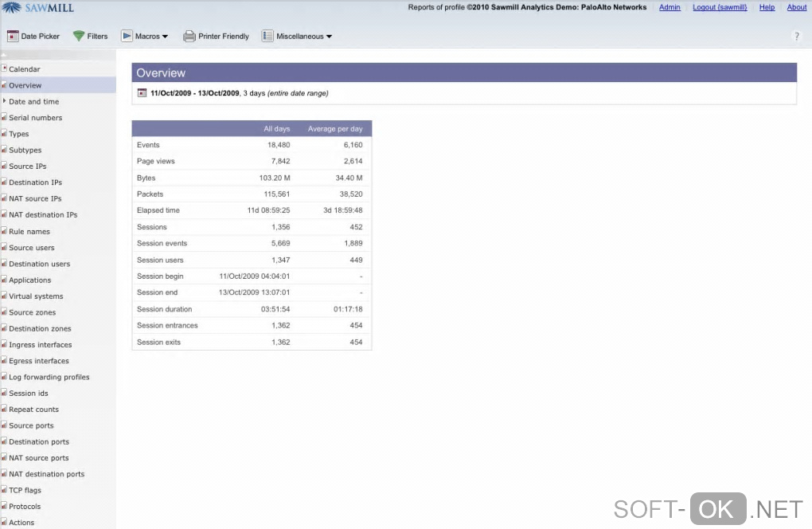812x529 pixels.
Task: Click the All days column header
Action: 277,128
